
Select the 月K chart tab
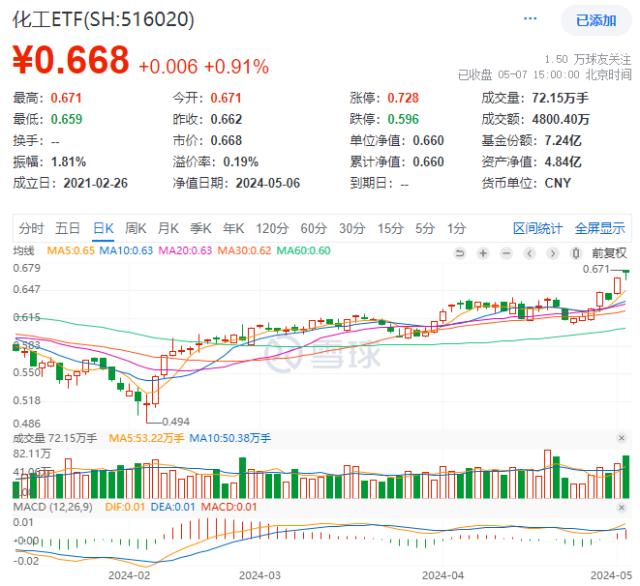click(168, 229)
